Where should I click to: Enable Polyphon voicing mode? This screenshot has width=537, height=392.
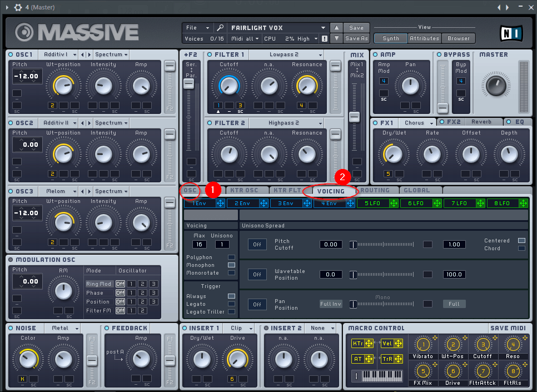tap(231, 257)
